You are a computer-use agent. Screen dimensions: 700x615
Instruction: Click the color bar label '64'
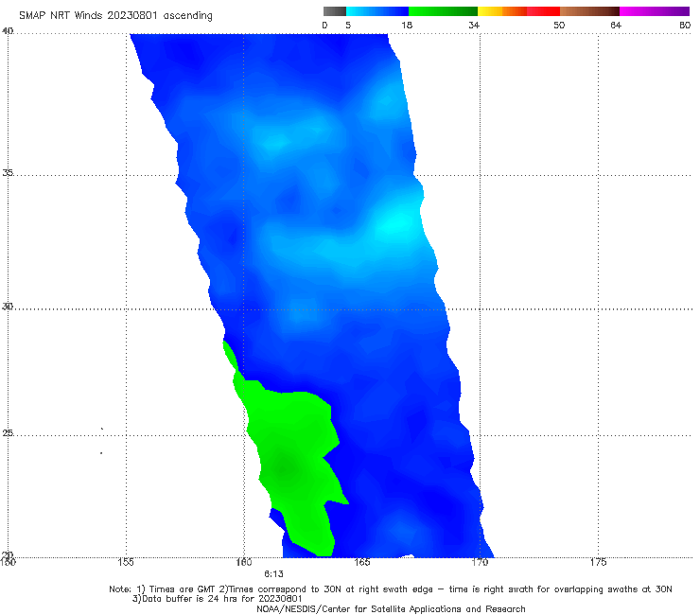click(616, 25)
